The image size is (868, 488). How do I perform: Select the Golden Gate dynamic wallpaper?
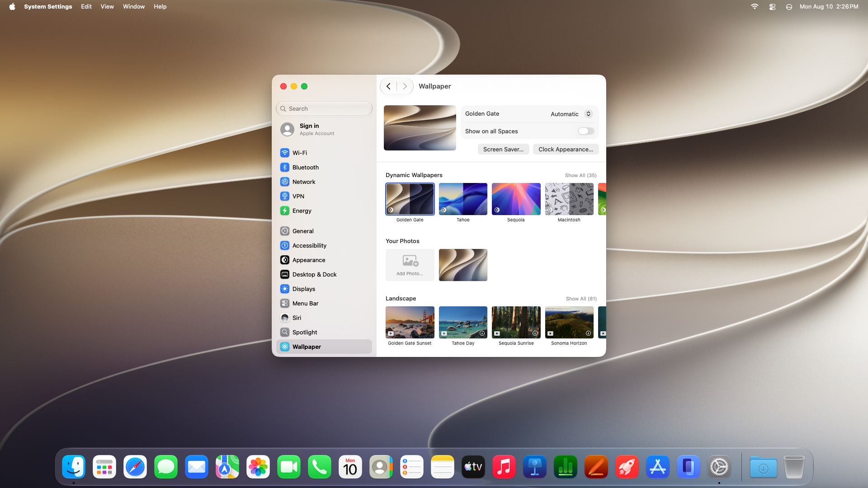point(410,199)
